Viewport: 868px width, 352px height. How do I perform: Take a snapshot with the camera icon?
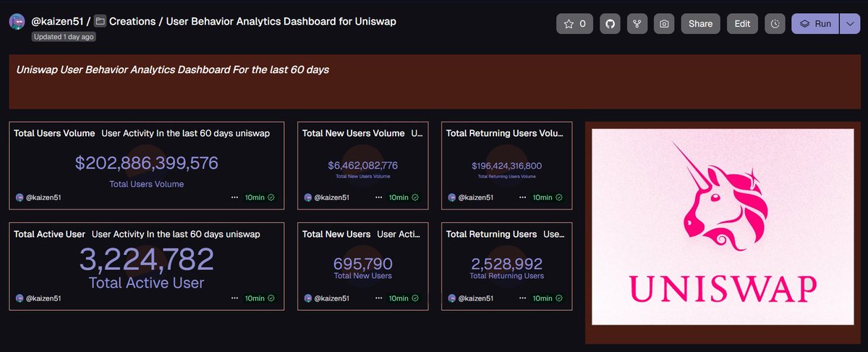pos(664,24)
